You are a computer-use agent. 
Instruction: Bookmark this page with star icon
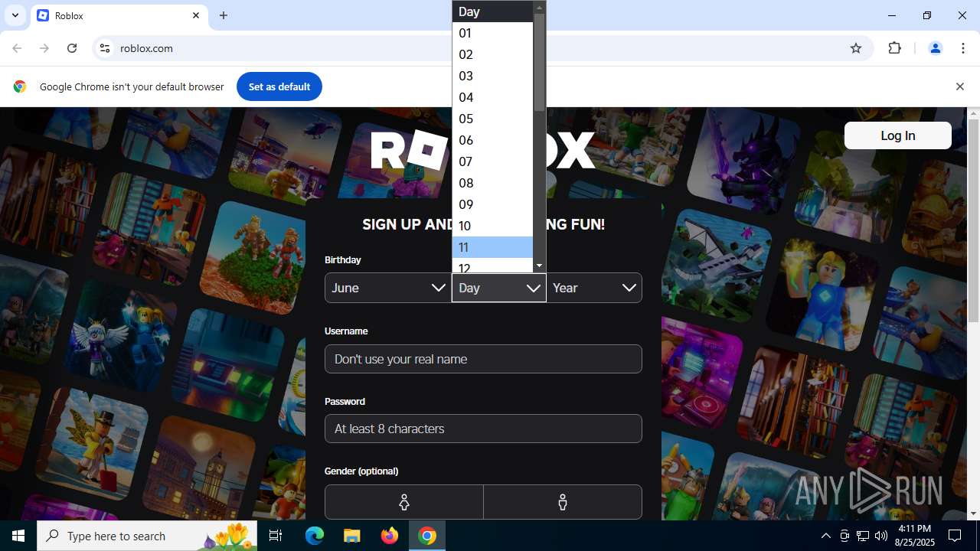[x=856, y=48]
